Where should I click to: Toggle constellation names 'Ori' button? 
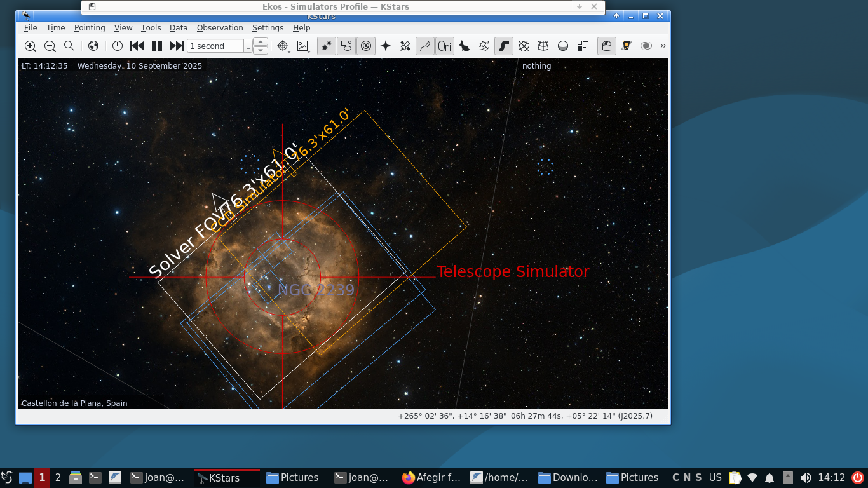(x=445, y=46)
